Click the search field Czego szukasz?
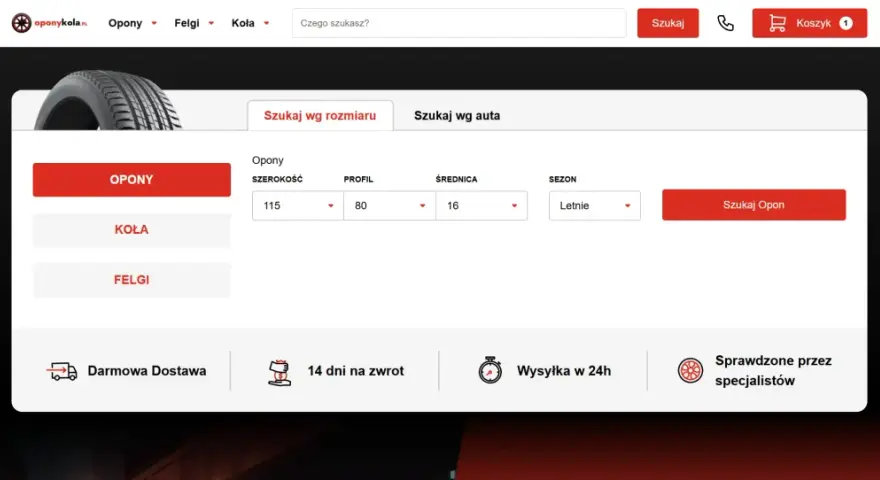 (459, 23)
